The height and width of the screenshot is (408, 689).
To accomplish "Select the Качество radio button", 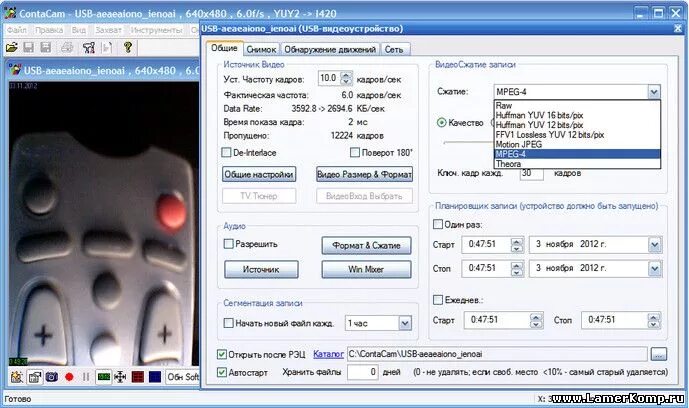I will click(x=442, y=123).
